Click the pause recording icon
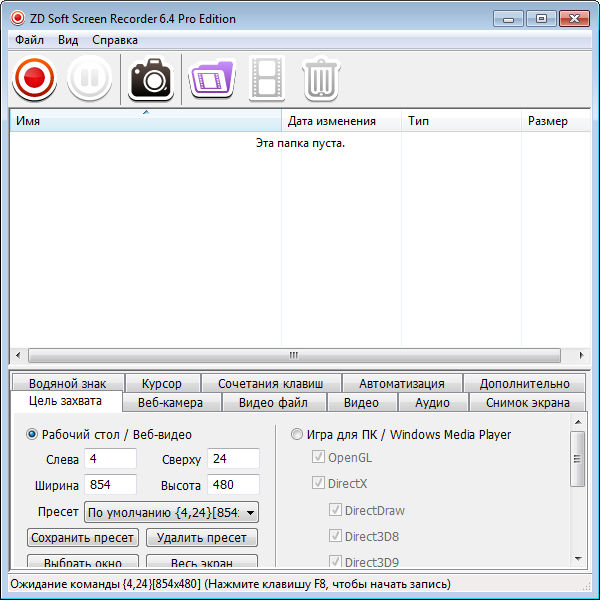 tap(89, 78)
